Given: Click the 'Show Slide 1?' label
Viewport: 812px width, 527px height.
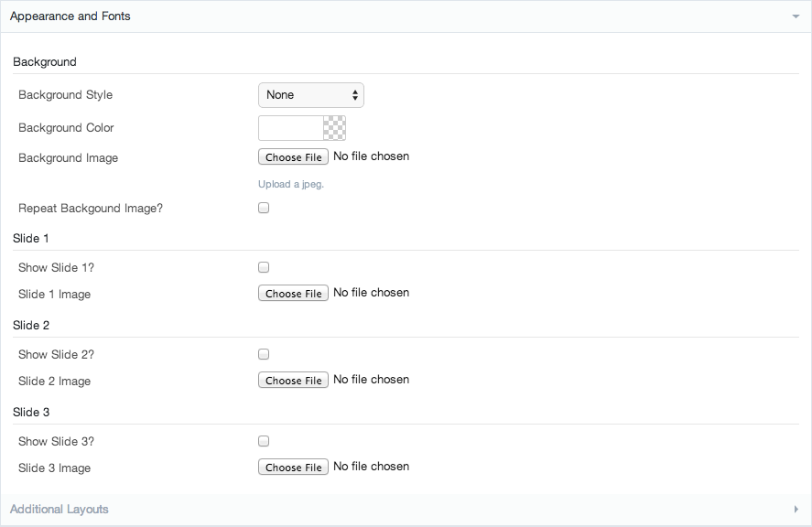Looking at the screenshot, I should point(57,268).
